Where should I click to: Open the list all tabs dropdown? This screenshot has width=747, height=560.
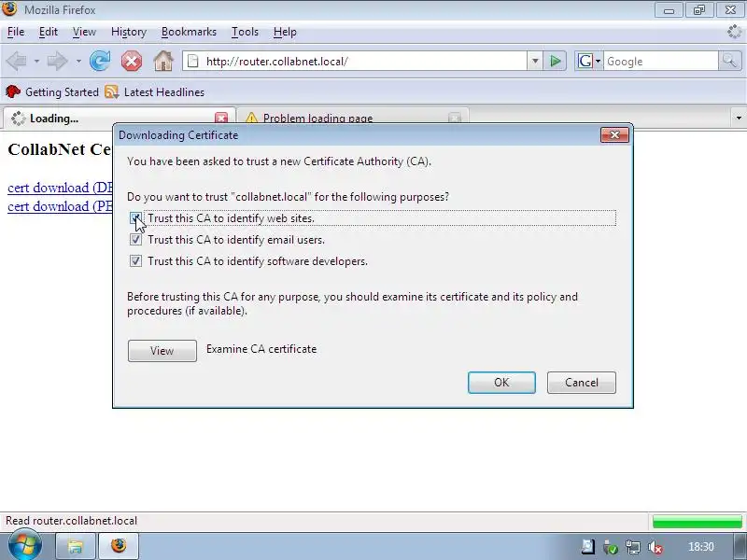tap(739, 118)
